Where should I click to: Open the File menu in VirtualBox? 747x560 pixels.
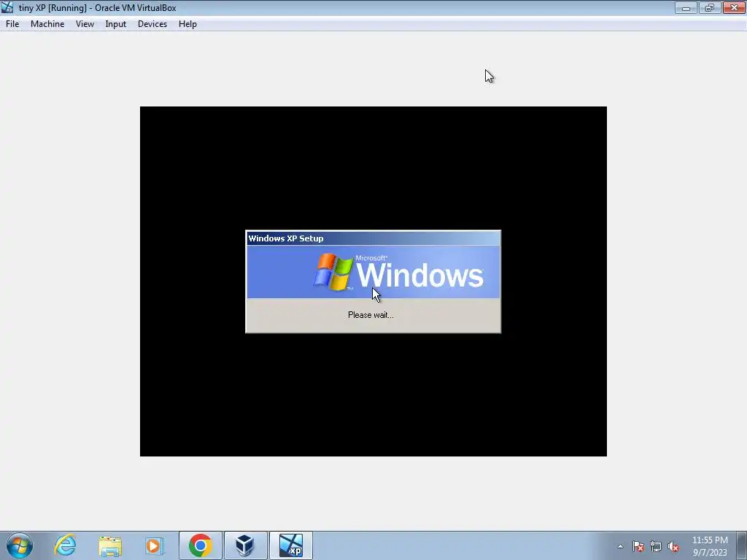12,24
